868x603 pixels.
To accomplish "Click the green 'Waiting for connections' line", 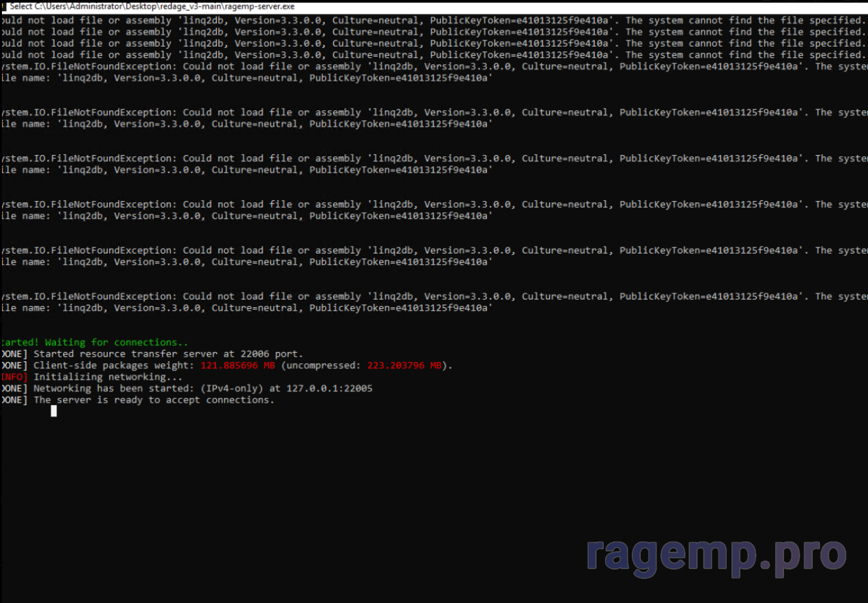I will 95,342.
